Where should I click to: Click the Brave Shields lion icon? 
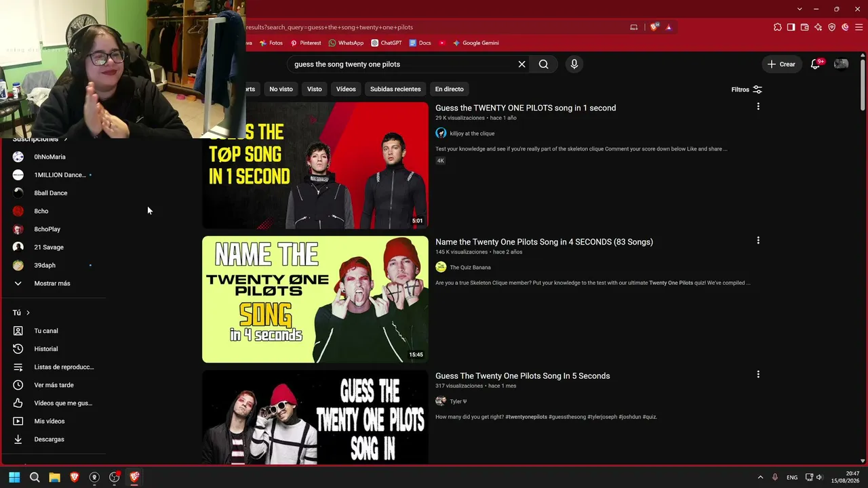click(654, 27)
